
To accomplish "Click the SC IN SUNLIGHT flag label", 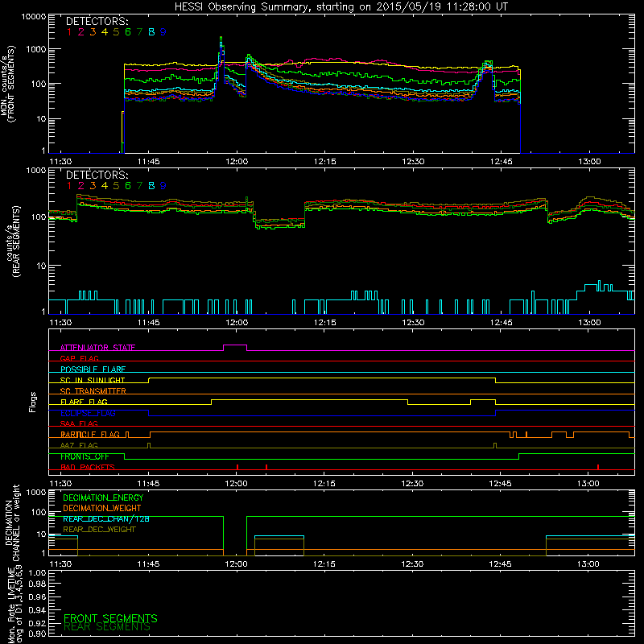I will click(93, 380).
